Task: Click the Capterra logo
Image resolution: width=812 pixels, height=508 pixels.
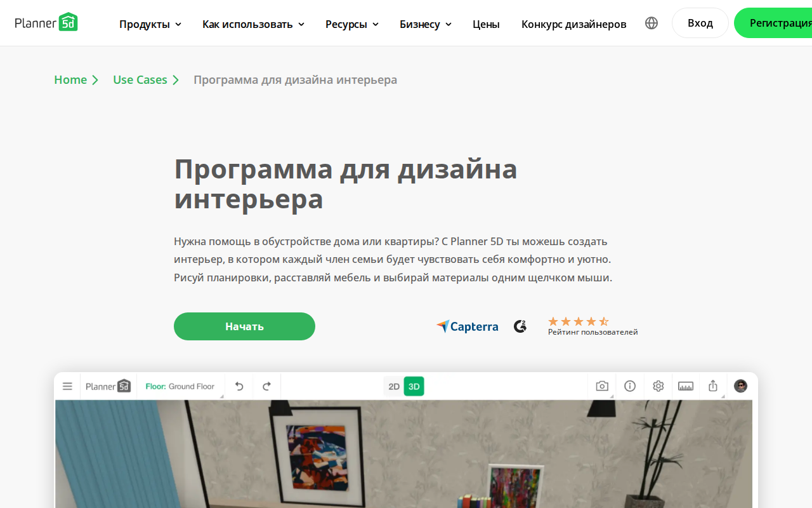Action: tap(468, 326)
